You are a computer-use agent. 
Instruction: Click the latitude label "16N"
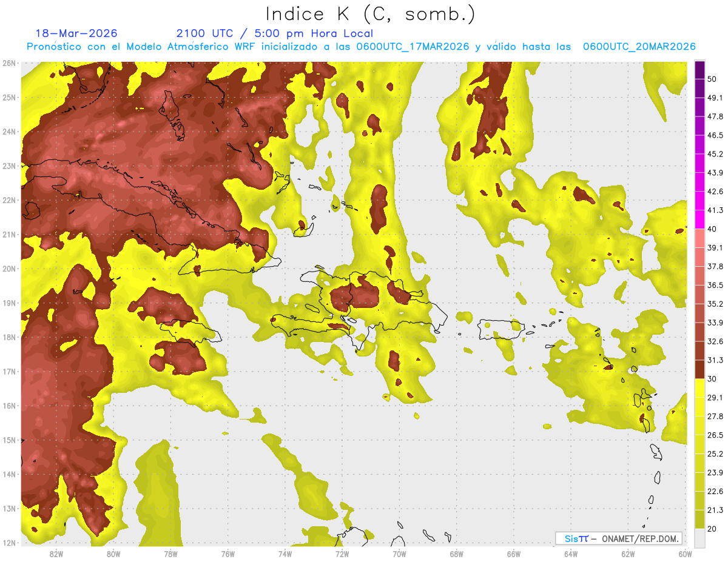[9, 406]
